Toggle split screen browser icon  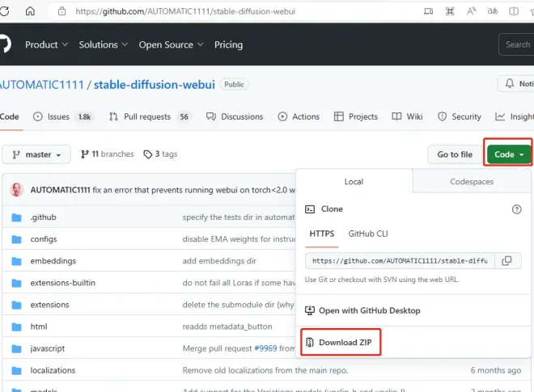click(x=514, y=11)
